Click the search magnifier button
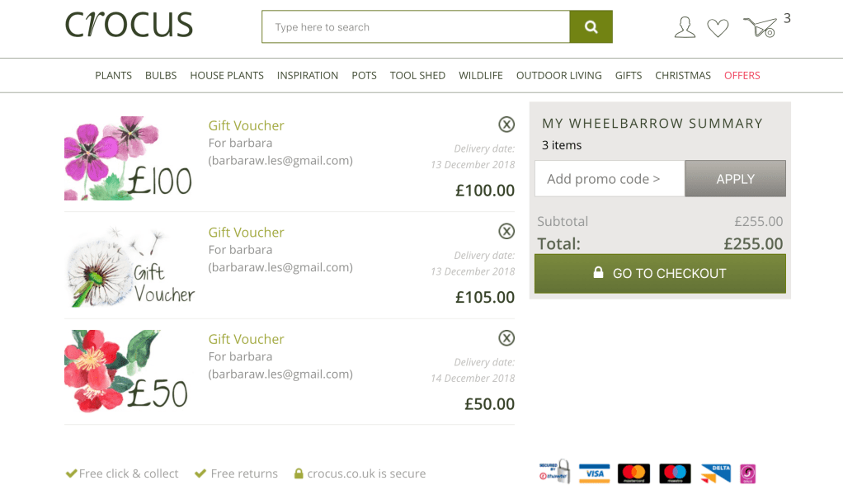 pos(591,27)
